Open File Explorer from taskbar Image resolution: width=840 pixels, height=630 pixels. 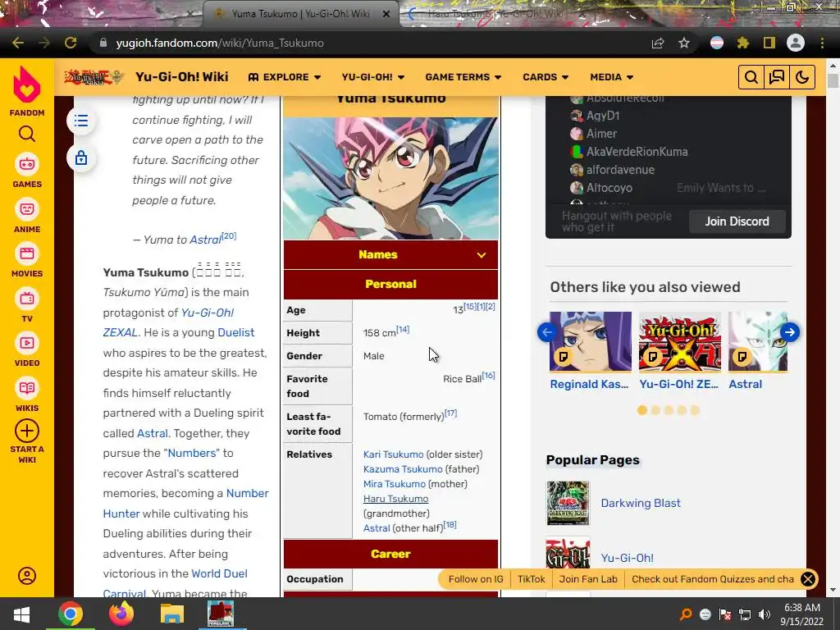click(x=171, y=614)
